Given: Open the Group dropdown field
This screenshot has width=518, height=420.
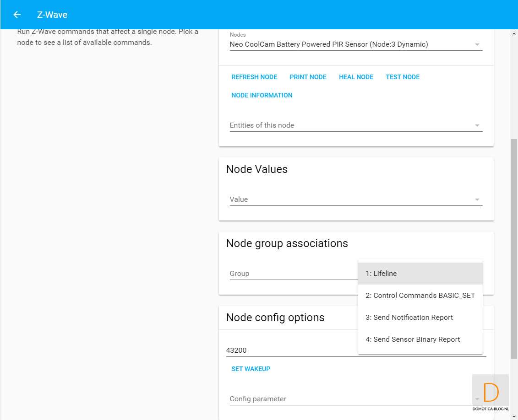Looking at the screenshot, I should point(293,274).
